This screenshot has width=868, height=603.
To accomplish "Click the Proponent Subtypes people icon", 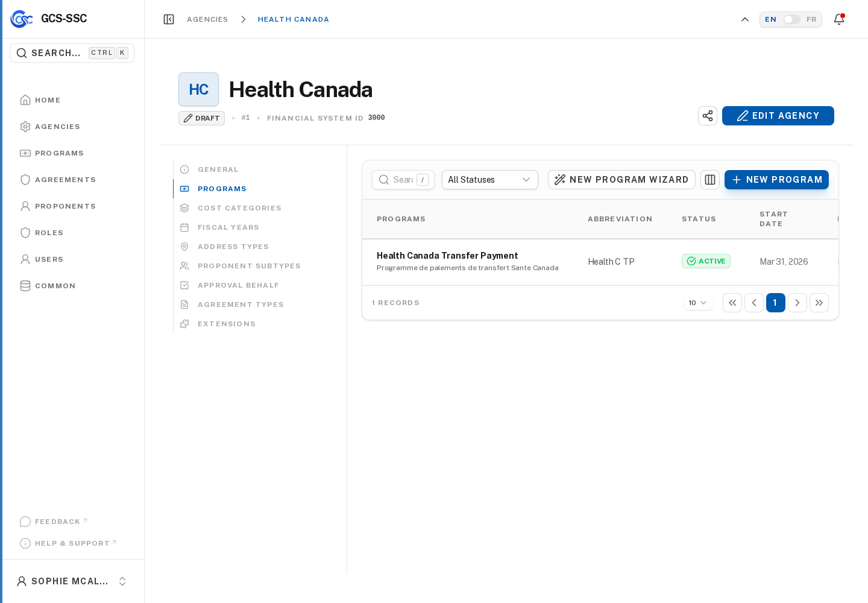I will tap(184, 266).
